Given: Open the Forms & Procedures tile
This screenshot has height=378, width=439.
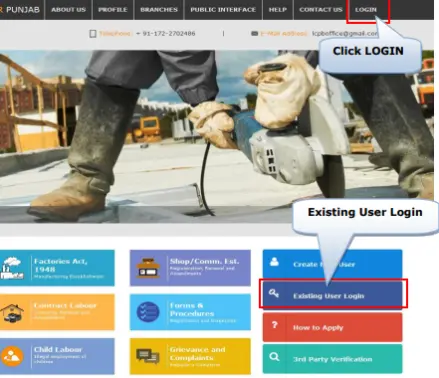Looking at the screenshot, I should (190, 312).
